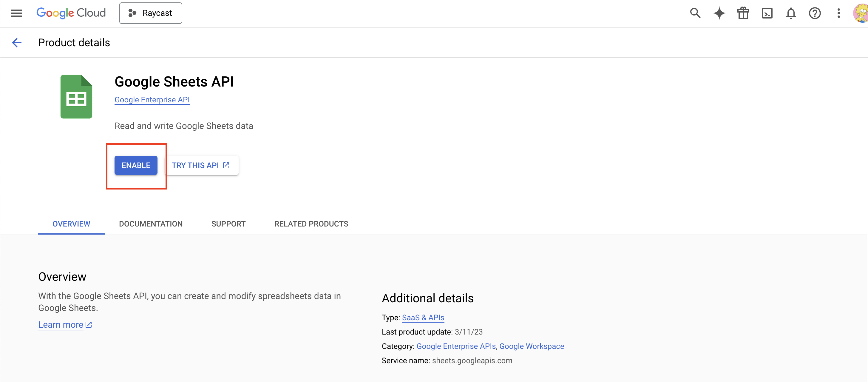
Task: Follow the Google Enterprise API link
Action: coord(152,100)
